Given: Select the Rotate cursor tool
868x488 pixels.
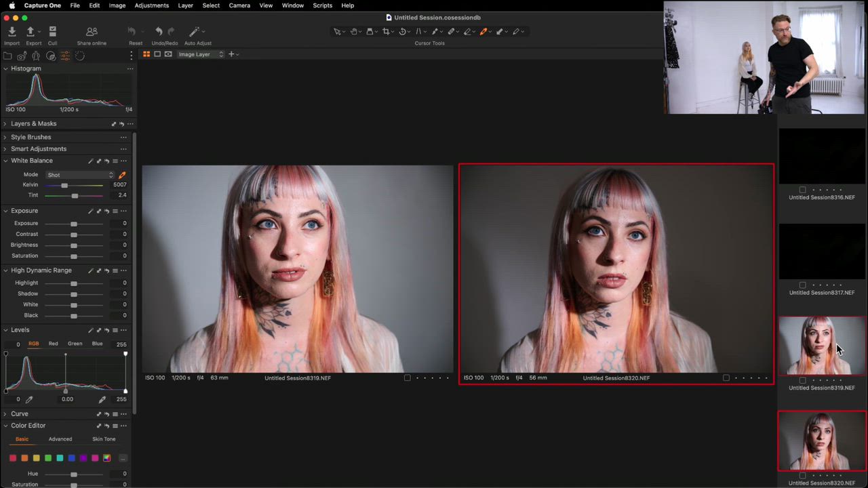Looking at the screenshot, I should (x=402, y=31).
